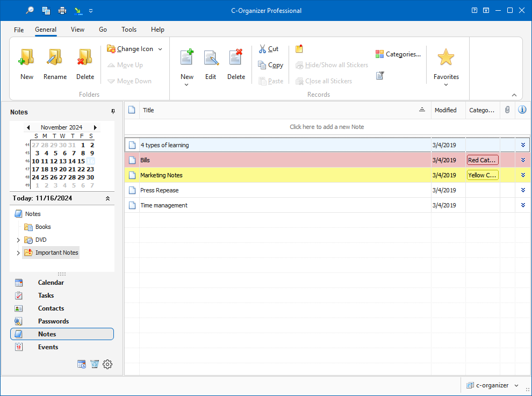Delete the selected record from the Records group
The width and height of the screenshot is (532, 396).
point(236,64)
